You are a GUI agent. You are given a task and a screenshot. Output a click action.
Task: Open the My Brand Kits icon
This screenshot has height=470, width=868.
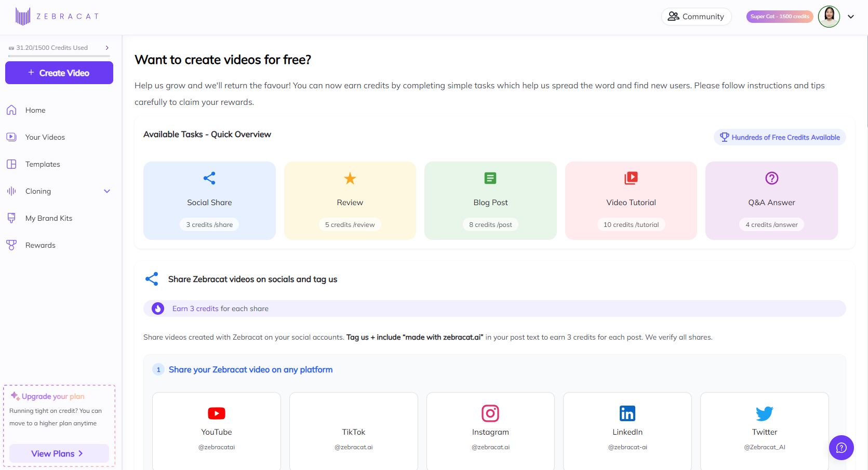point(11,218)
